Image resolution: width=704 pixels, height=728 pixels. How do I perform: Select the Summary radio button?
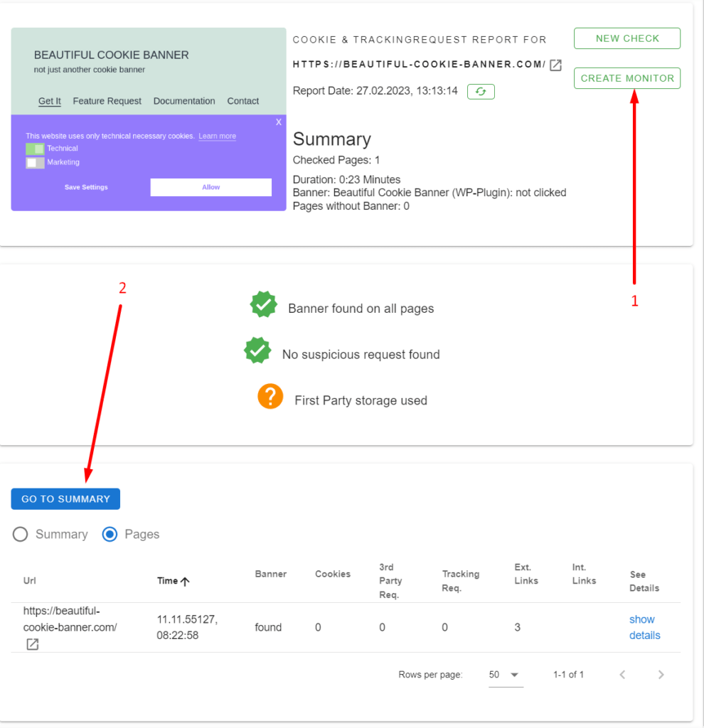tap(21, 535)
